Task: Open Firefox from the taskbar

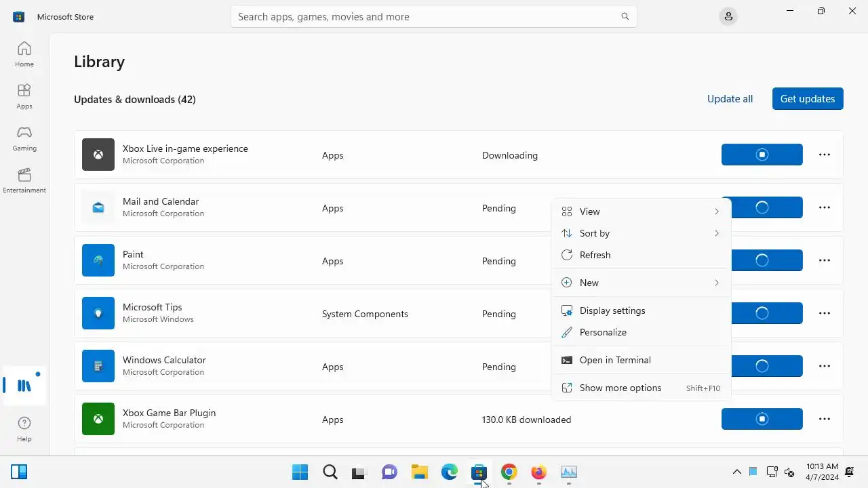Action: click(x=538, y=472)
